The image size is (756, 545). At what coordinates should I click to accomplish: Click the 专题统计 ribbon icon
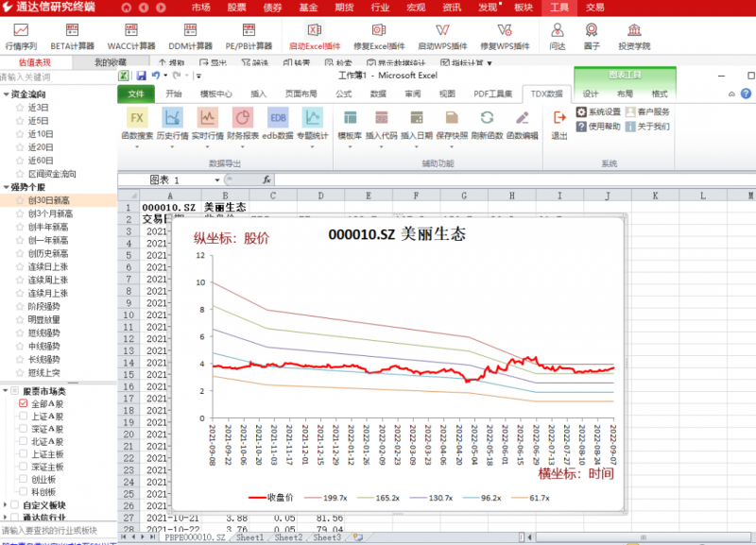coord(313,117)
